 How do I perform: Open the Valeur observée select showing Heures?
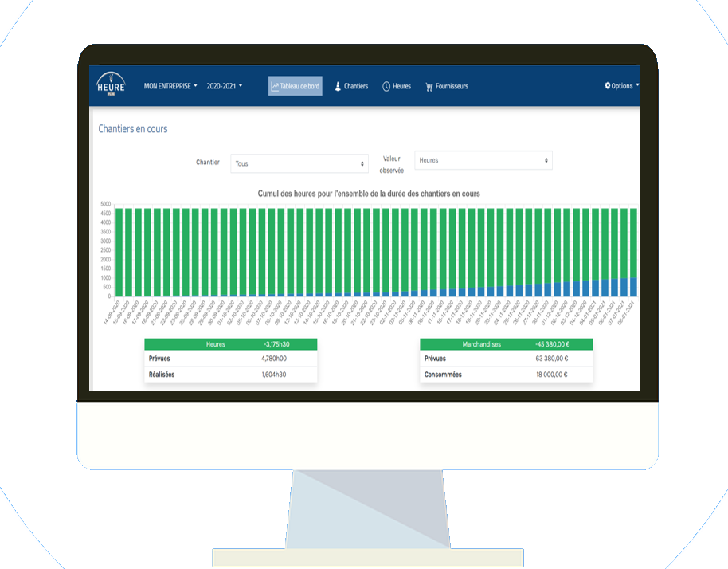click(483, 160)
